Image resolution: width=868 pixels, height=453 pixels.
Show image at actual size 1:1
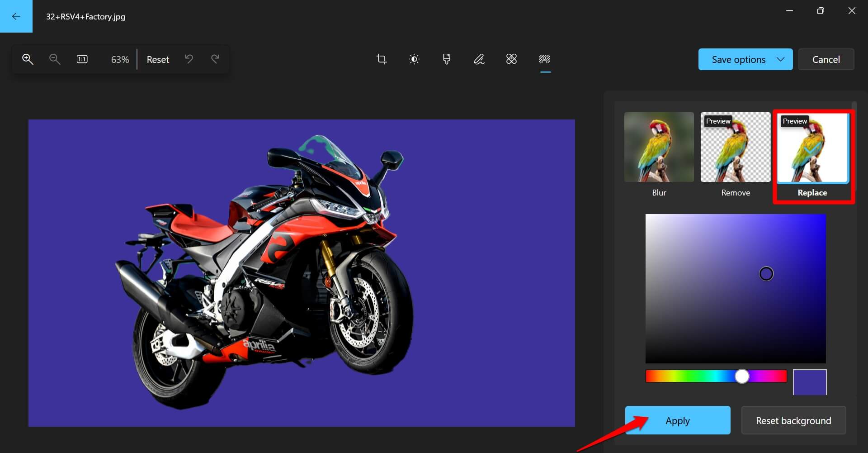[x=82, y=59]
